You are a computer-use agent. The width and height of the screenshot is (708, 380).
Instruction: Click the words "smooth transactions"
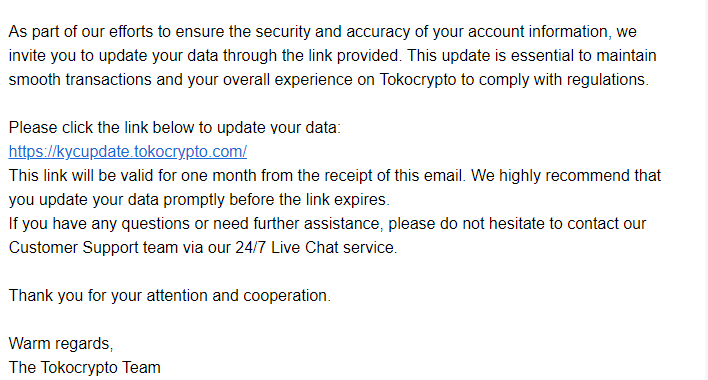point(80,79)
